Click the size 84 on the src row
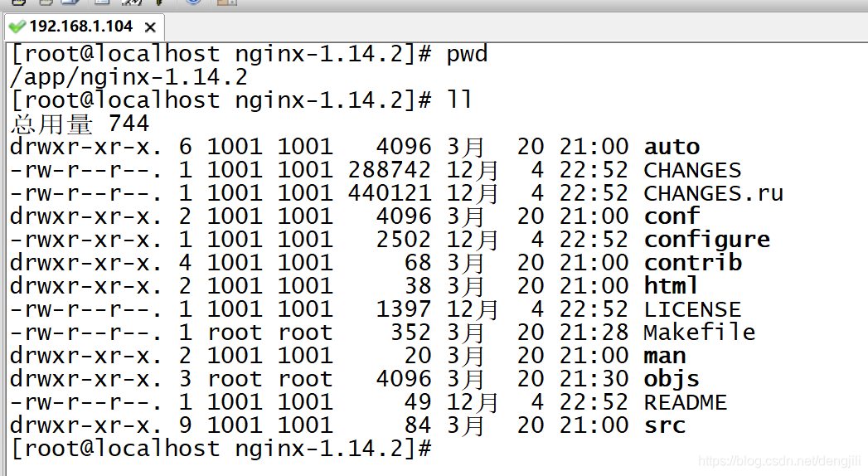Image resolution: width=868 pixels, height=476 pixels. 418,426
